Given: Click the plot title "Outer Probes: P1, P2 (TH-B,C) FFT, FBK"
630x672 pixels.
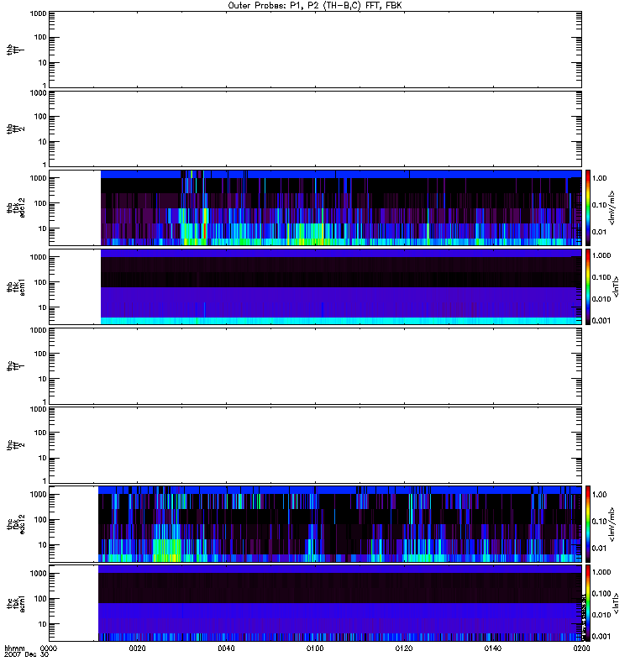Looking at the screenshot, I should pos(315,6).
